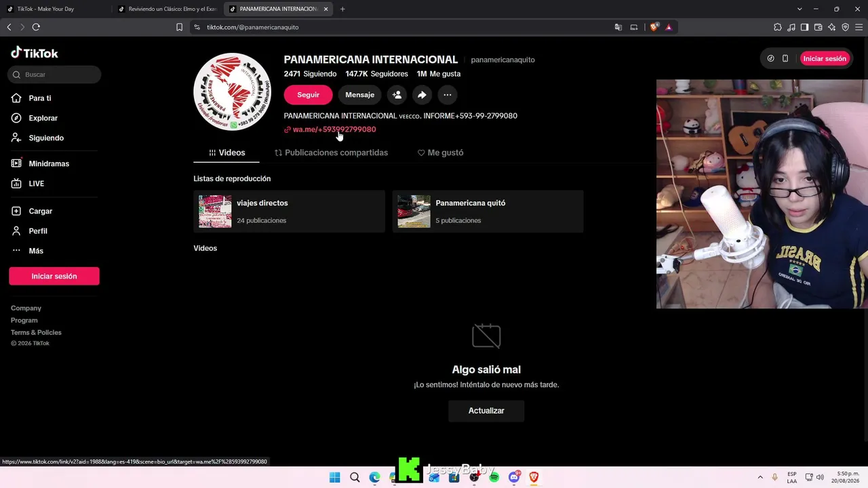Viewport: 868px width, 488px height.
Task: Toggle the browser sidebar panel
Action: tap(805, 27)
